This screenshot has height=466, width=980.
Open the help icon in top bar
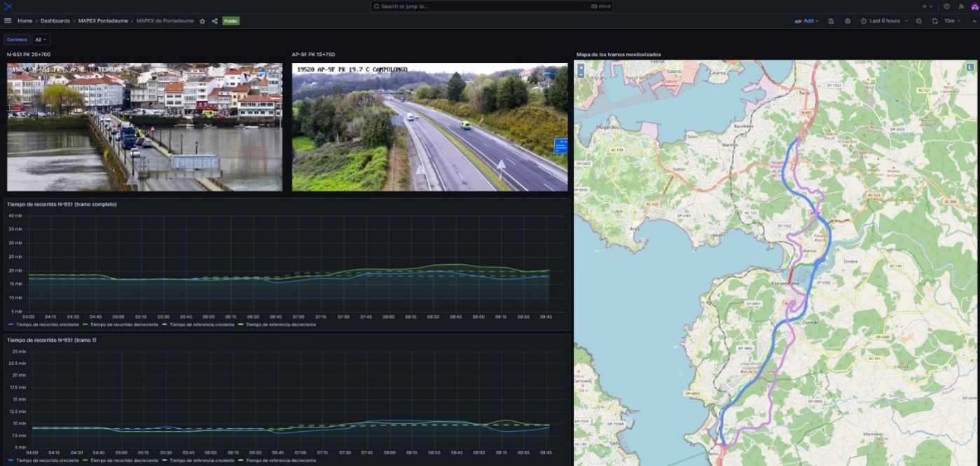point(946,6)
